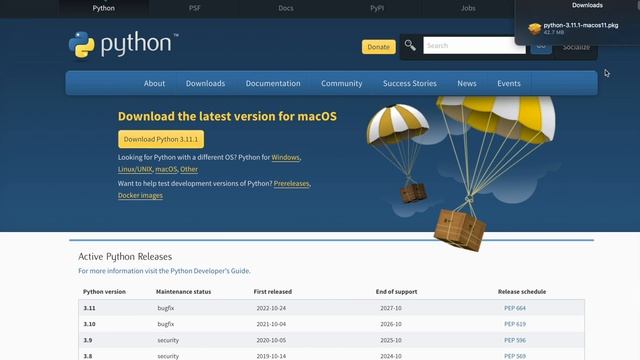The image size is (640, 360).
Task: Switch to the Python top tab
Action: (x=103, y=8)
